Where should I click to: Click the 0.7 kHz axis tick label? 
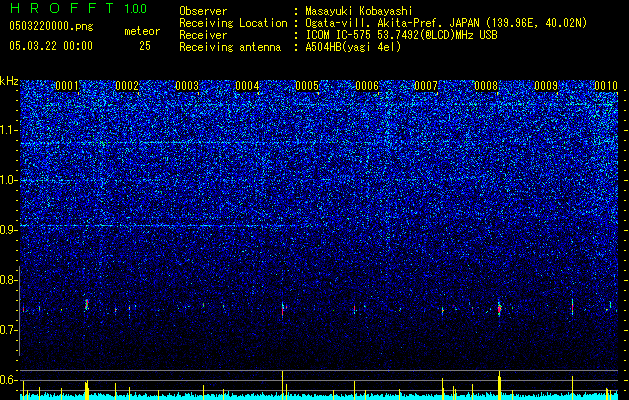click(8, 330)
